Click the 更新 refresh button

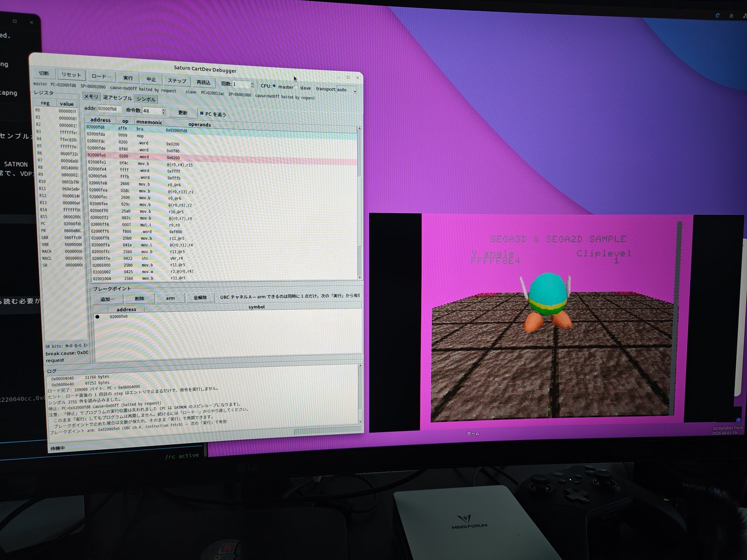pos(183,113)
